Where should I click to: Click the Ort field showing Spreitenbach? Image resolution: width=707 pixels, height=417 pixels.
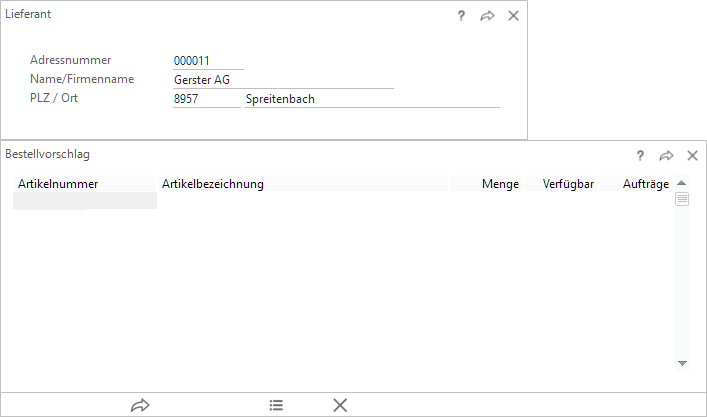click(x=370, y=99)
